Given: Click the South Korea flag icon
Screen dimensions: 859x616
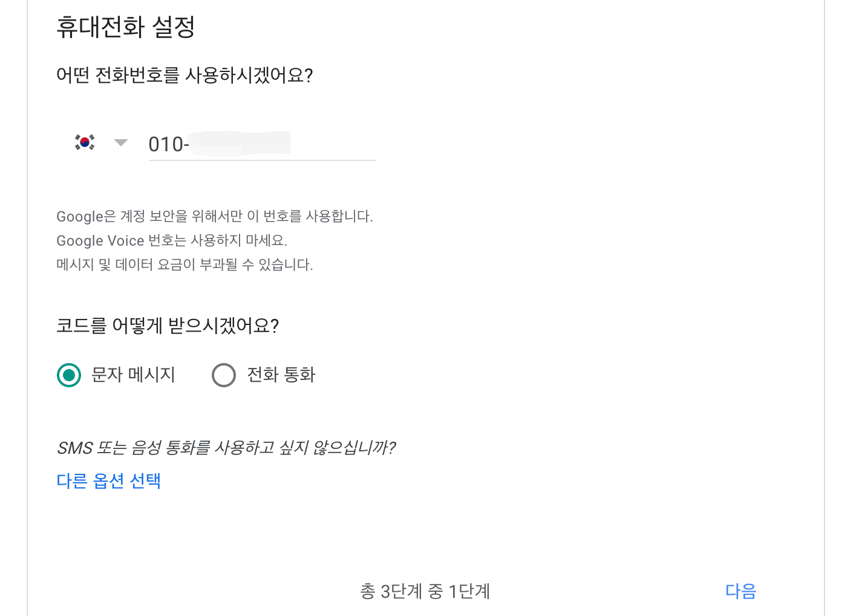Looking at the screenshot, I should point(85,143).
